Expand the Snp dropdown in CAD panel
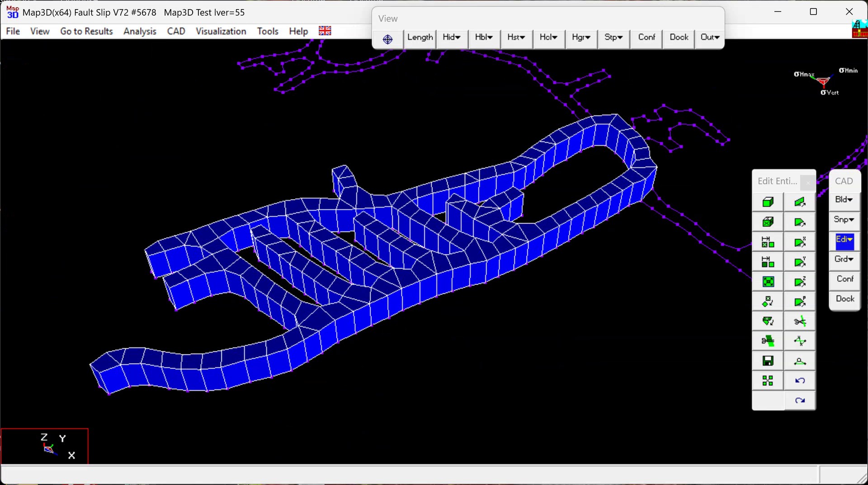The image size is (868, 485). pos(844,220)
